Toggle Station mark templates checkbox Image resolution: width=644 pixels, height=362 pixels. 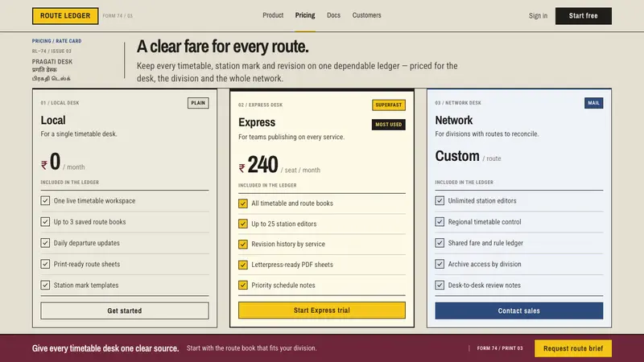45,285
